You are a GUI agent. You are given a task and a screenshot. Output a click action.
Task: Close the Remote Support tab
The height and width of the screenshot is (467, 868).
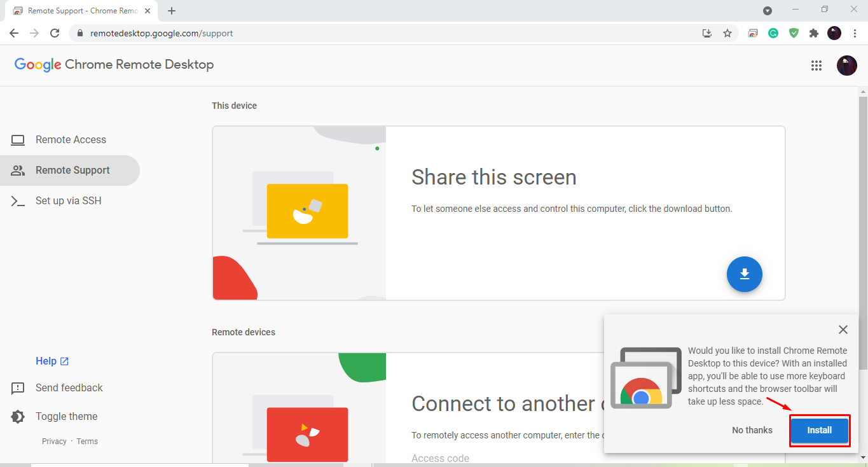(x=148, y=11)
